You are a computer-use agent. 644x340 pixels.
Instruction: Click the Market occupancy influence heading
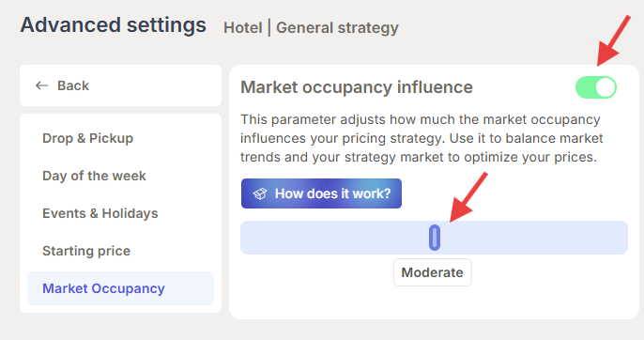click(x=357, y=87)
